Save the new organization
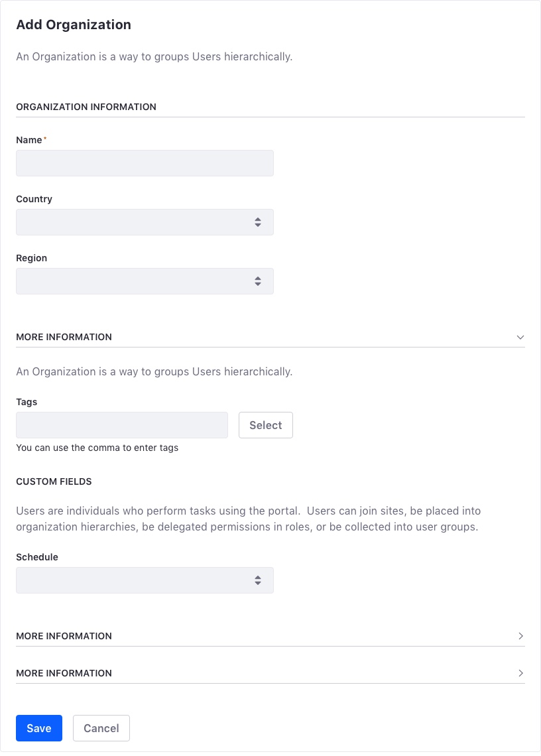Viewport: 541px width, 756px height. pyautogui.click(x=38, y=728)
